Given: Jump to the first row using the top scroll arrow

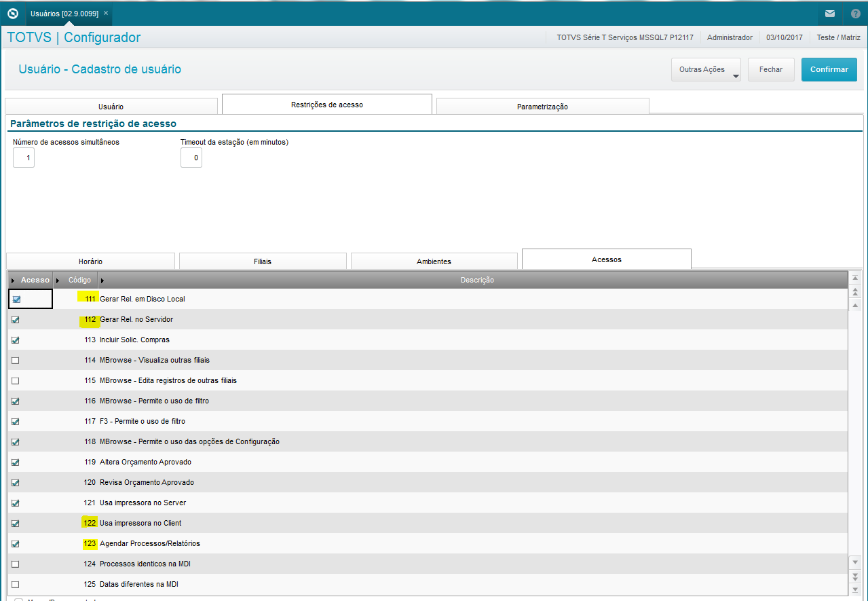Looking at the screenshot, I should click(x=855, y=278).
